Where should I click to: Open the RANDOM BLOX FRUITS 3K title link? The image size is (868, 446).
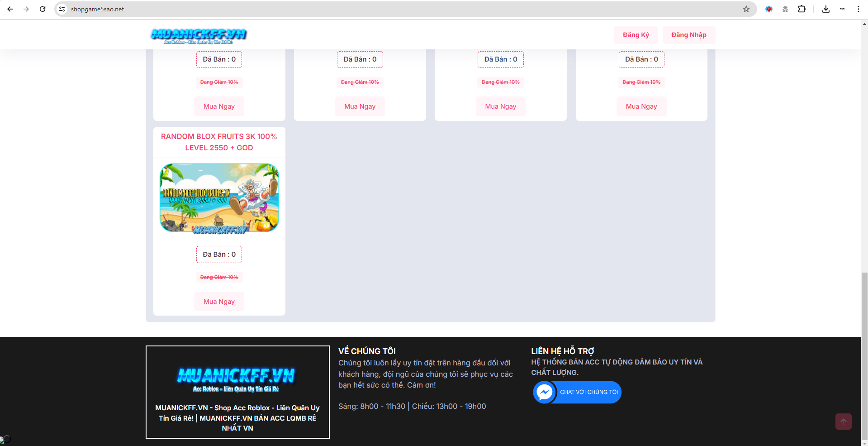tap(219, 142)
